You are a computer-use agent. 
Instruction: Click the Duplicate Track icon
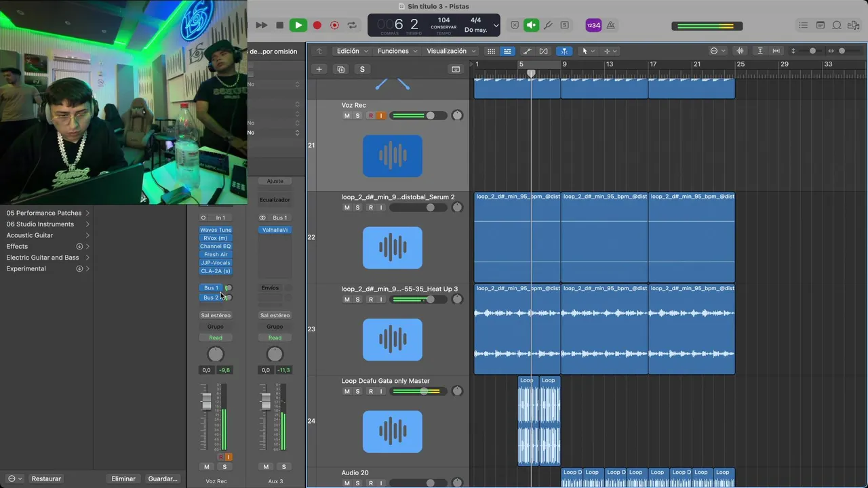tap(340, 69)
